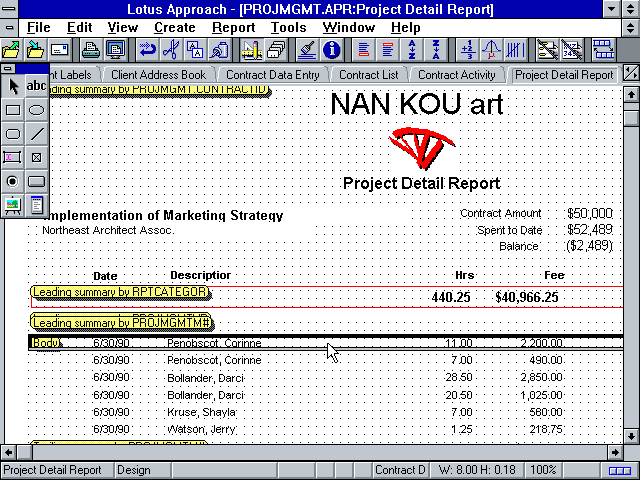Select the NAN KOU art title text
Viewport: 640px width, 480px height.
point(416,104)
